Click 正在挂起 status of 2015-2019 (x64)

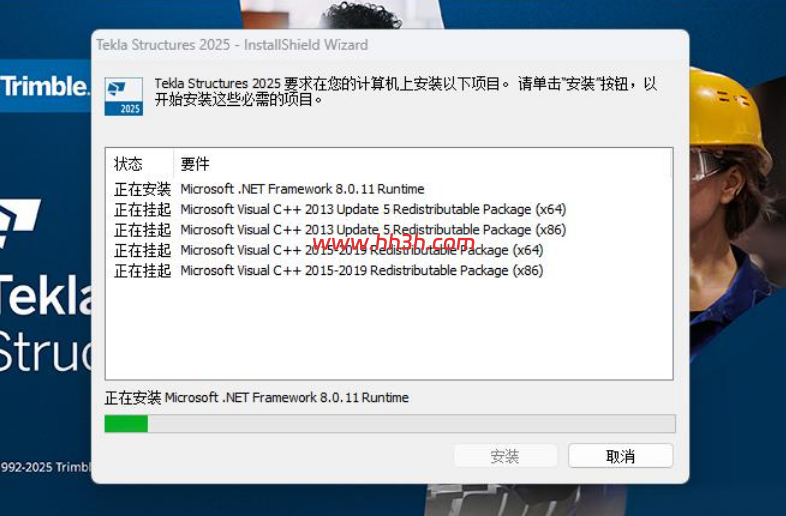pos(142,250)
